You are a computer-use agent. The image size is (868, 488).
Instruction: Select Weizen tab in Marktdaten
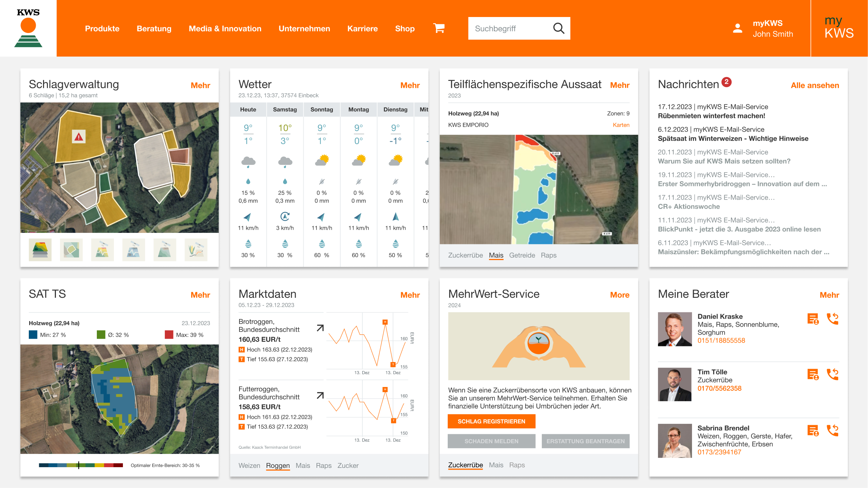point(249,465)
